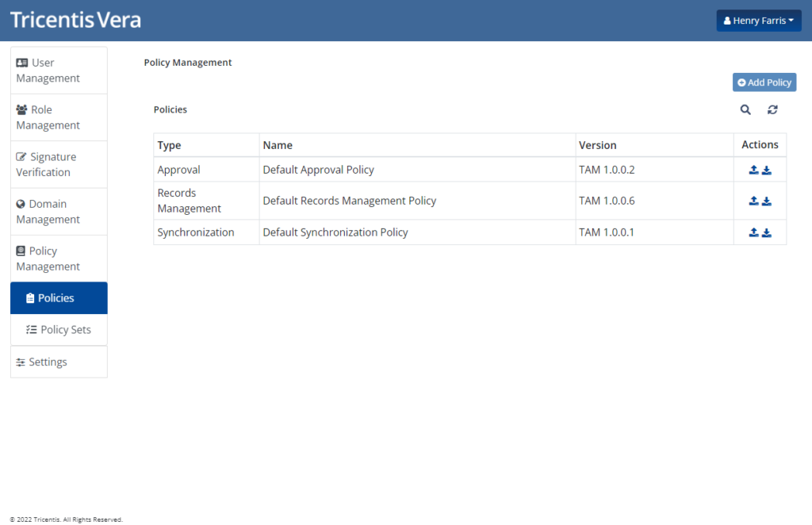Screen dimensions: 812x525
Task: Download icon for Default Approval Policy
Action: click(767, 170)
